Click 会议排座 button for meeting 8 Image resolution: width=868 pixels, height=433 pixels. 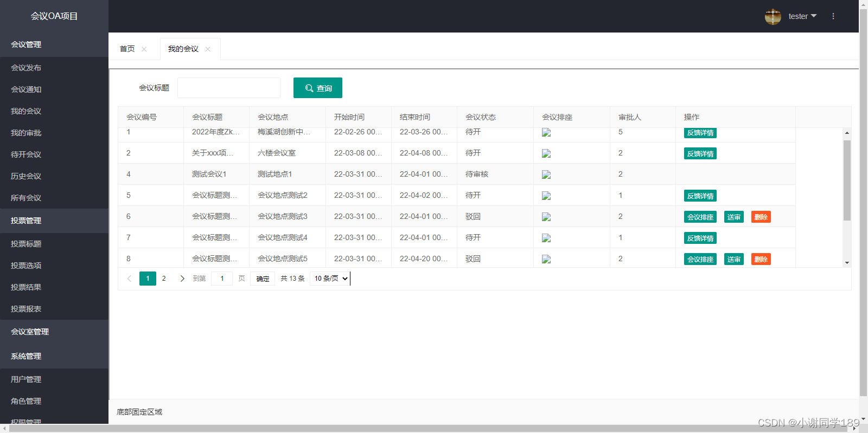[x=700, y=259]
